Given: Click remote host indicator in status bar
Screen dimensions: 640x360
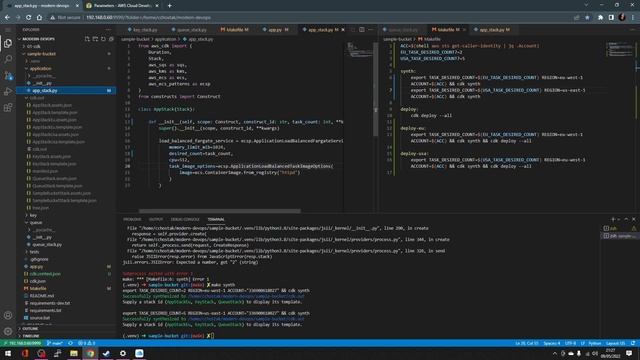Looking at the screenshot, I should 22,343.
